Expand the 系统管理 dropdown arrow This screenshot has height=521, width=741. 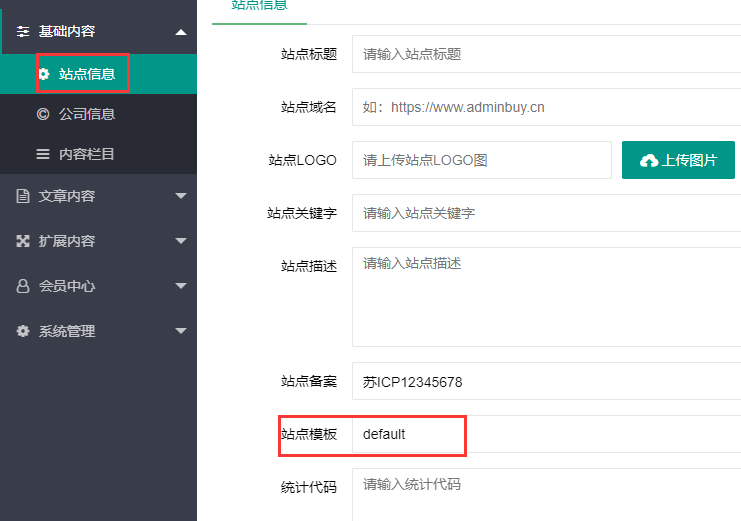[180, 331]
